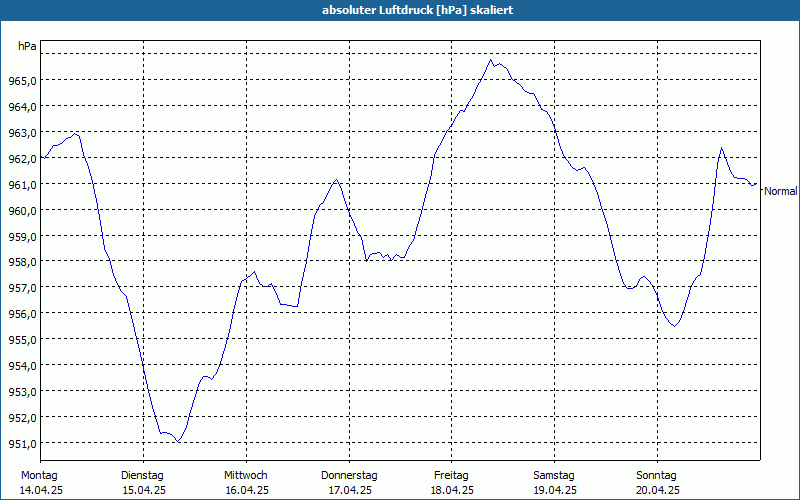Click the date 17.04.25
The image size is (800, 500).
350,491
